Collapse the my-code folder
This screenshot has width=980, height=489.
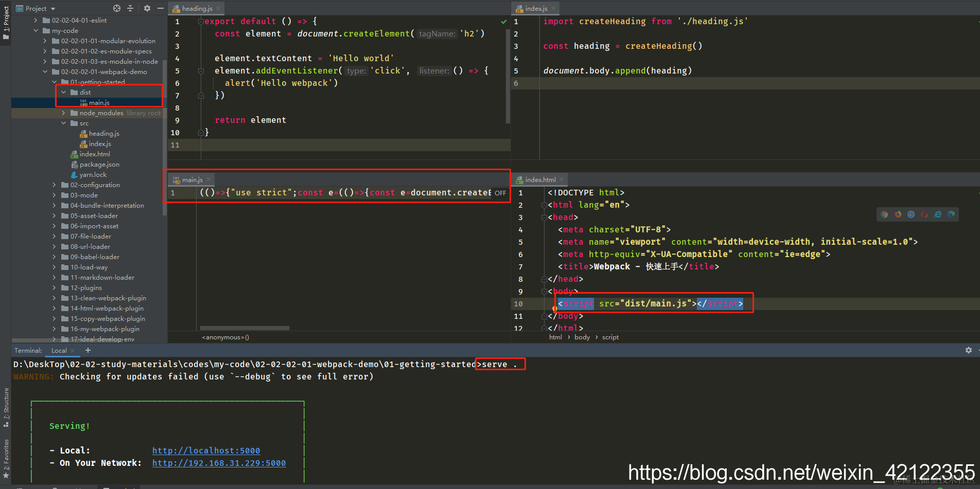tap(36, 31)
